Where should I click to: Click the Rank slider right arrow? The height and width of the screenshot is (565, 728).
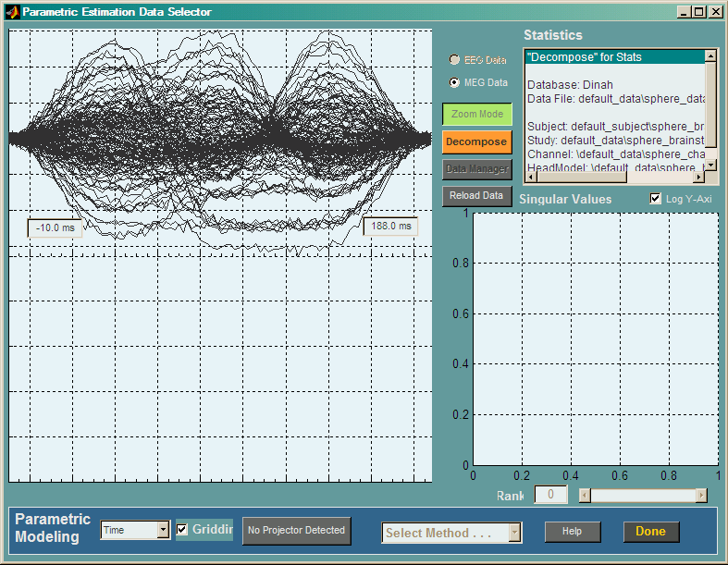click(701, 496)
